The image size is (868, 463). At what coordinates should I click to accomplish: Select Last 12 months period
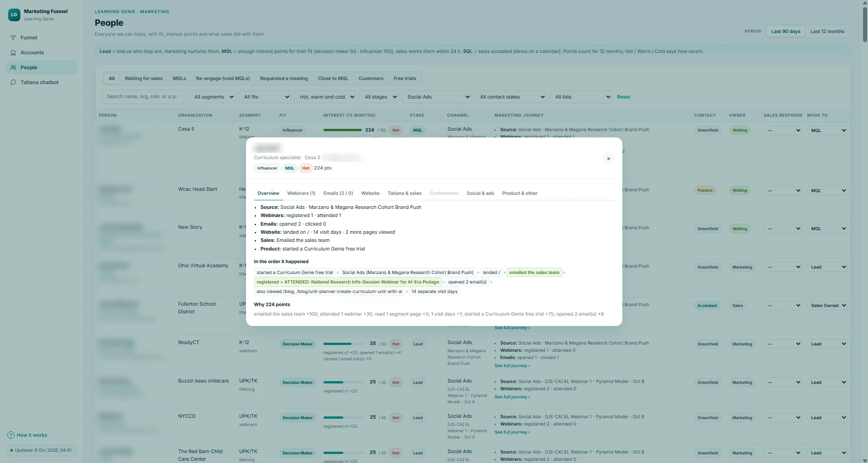pyautogui.click(x=827, y=31)
